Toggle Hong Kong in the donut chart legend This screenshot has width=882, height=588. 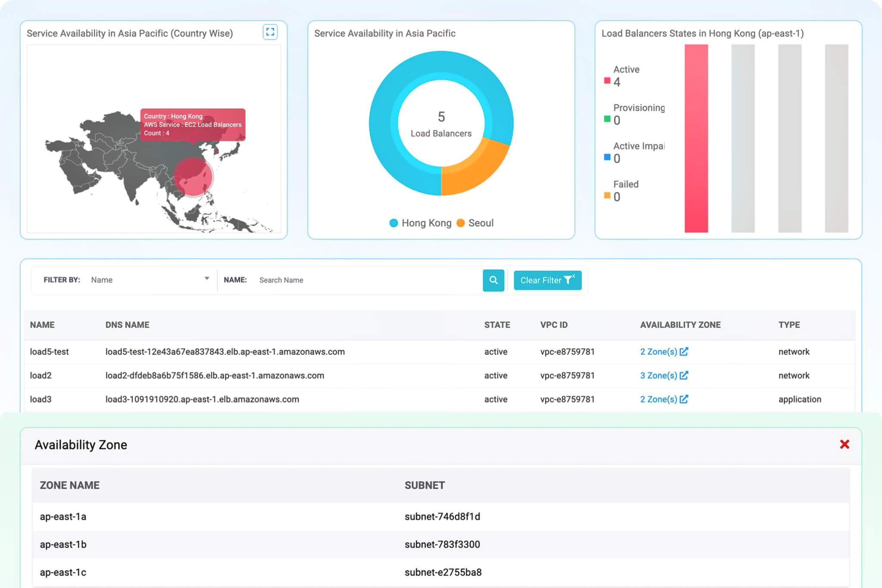point(419,223)
